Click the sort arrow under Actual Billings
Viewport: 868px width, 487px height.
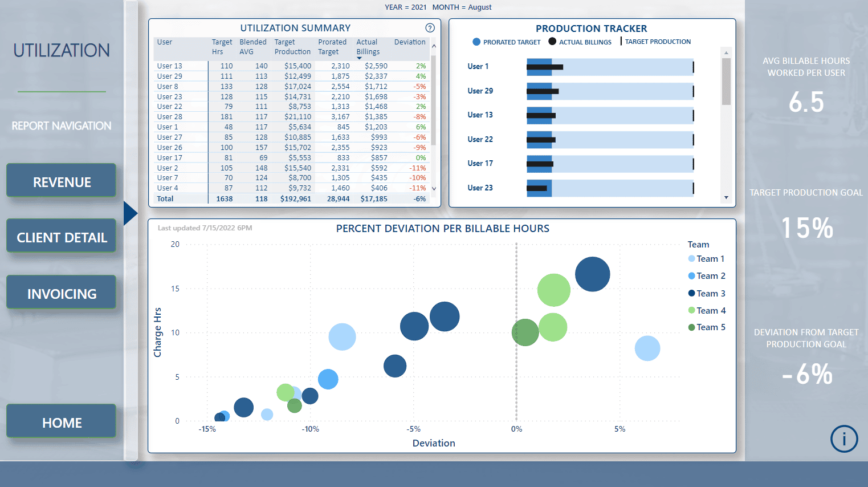359,58
